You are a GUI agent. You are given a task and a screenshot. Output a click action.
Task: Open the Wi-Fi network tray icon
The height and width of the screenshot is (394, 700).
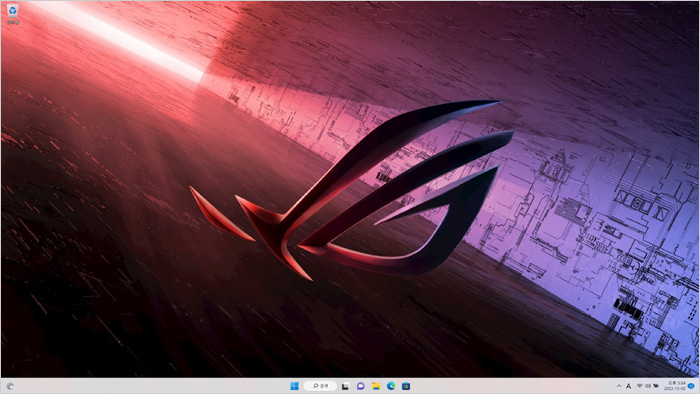click(x=640, y=386)
